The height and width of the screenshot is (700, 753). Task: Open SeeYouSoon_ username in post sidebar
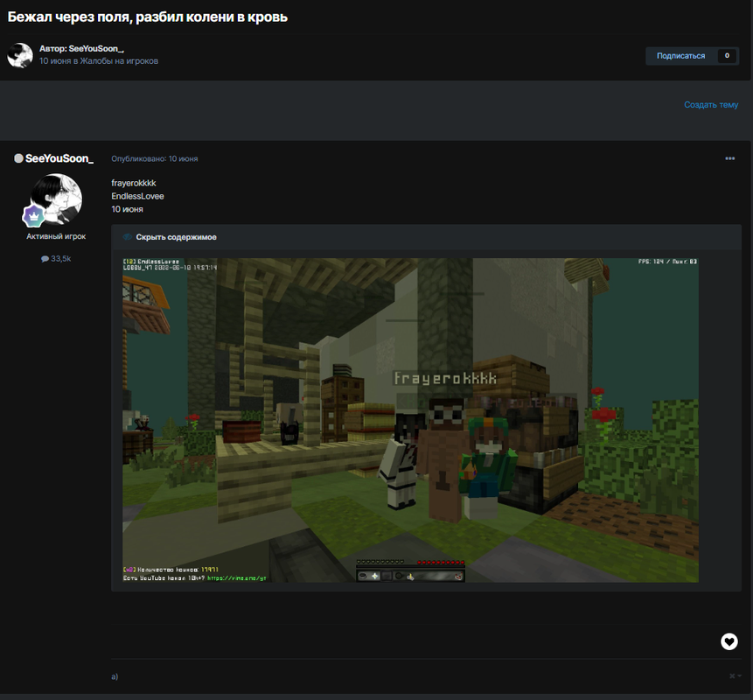[x=59, y=158]
